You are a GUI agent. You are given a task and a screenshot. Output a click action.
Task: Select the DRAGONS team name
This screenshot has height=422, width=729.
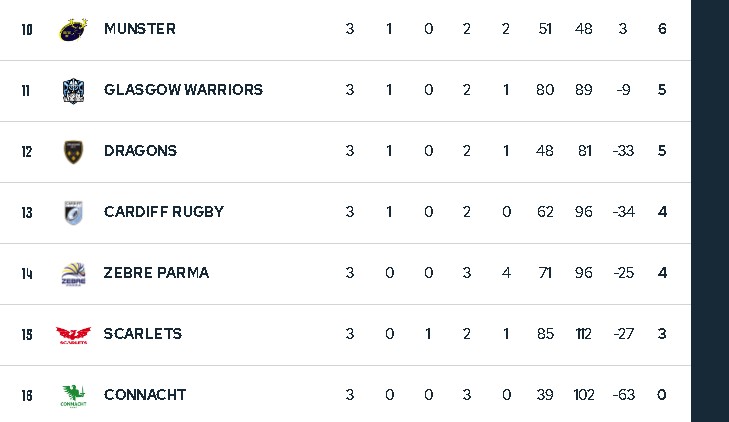[140, 151]
